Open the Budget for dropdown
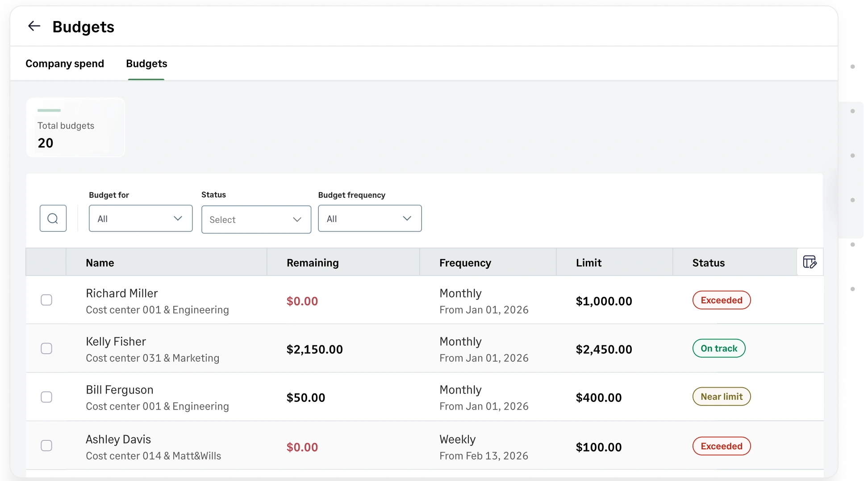 click(140, 218)
